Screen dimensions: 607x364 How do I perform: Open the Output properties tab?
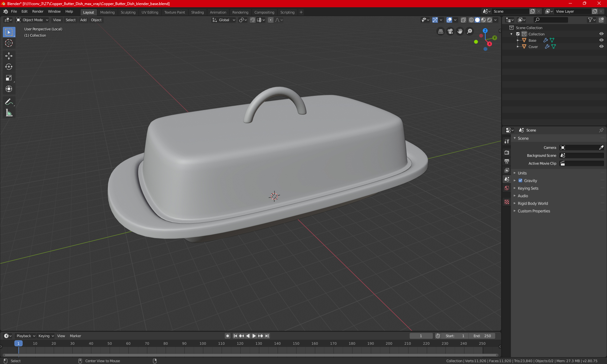(507, 161)
